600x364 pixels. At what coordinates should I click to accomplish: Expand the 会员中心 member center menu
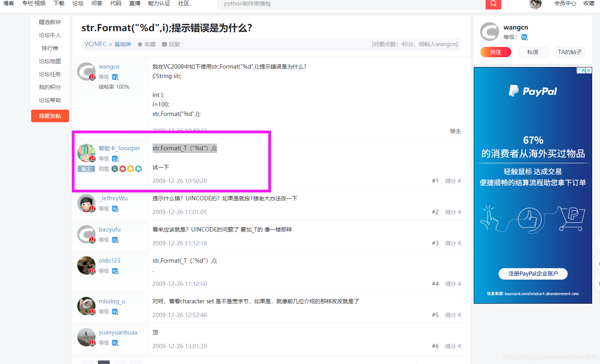coord(565,3)
